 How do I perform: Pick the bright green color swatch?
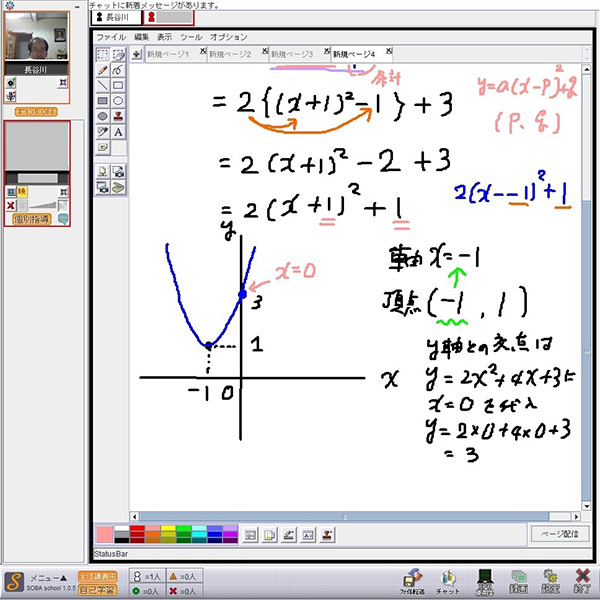tap(184, 529)
